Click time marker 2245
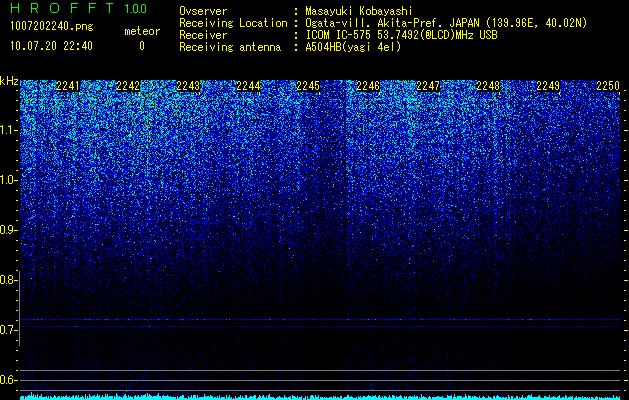Viewport: 629px width, 400px height. point(308,86)
